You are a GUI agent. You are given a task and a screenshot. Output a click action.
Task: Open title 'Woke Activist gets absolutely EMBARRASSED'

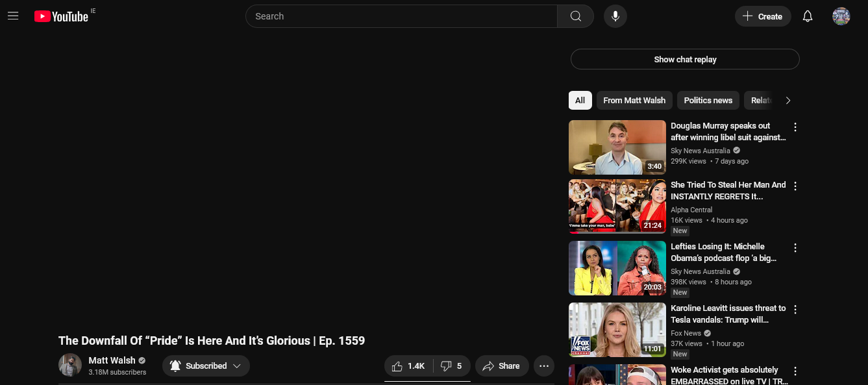[730, 375]
